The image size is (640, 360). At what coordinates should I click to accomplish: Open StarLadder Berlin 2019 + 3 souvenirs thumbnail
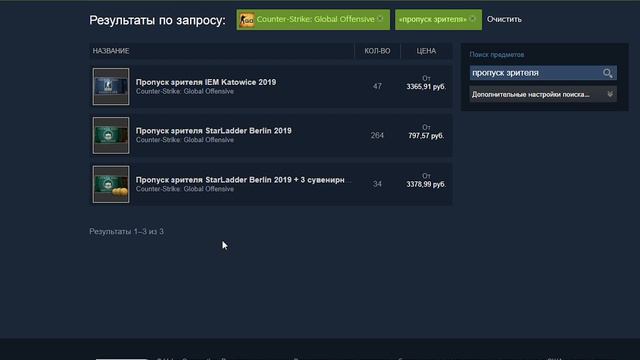click(111, 184)
